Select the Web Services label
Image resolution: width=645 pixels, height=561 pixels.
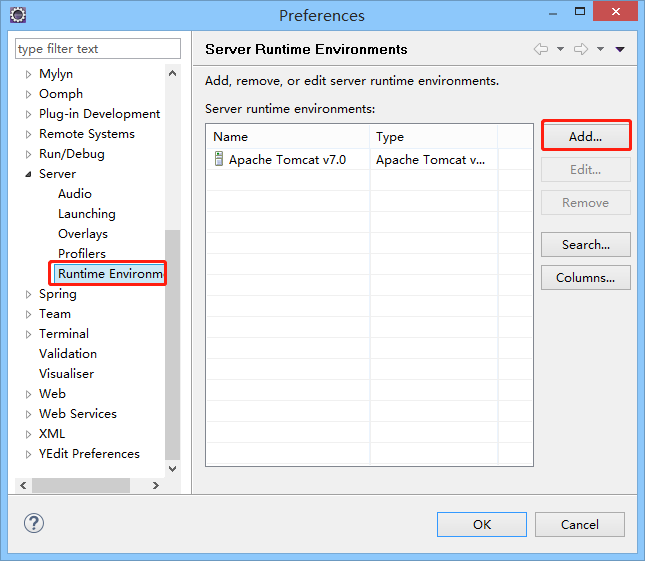point(78,414)
